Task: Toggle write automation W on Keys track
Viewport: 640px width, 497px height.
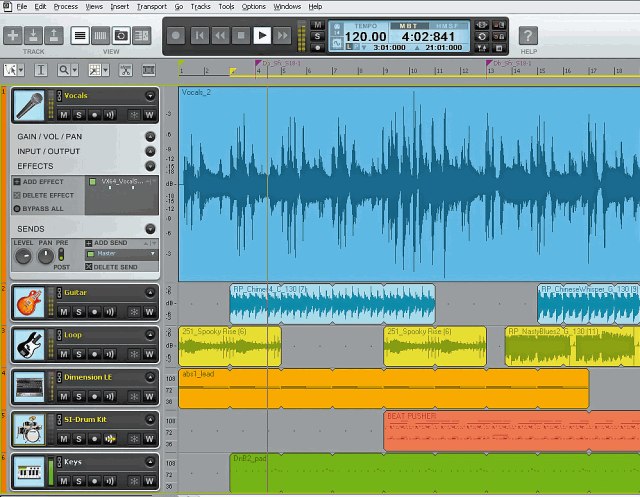Action: [149, 481]
